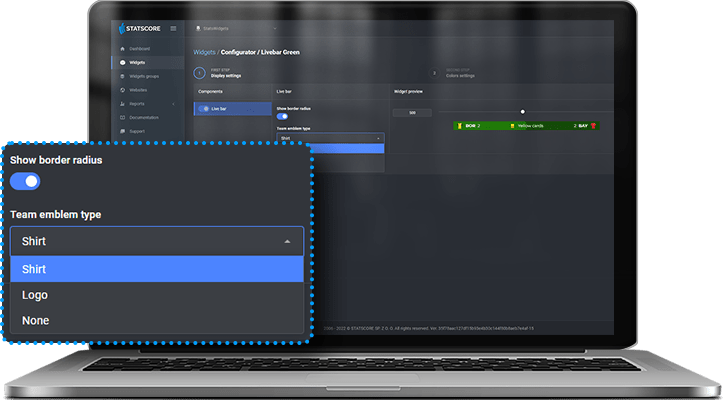Select the Logo emblem option
This screenshot has width=726, height=400.
(x=156, y=295)
